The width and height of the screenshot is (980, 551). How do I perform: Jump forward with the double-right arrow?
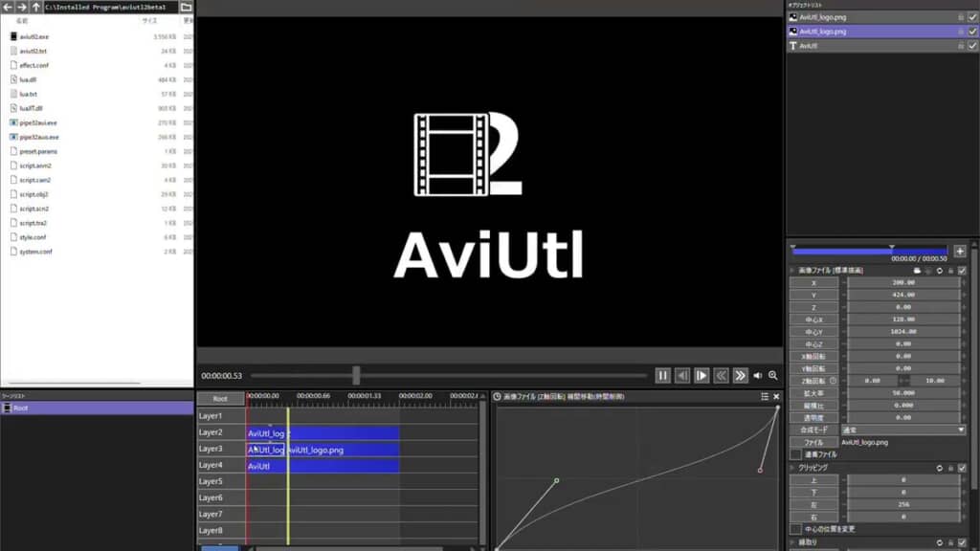tap(740, 375)
